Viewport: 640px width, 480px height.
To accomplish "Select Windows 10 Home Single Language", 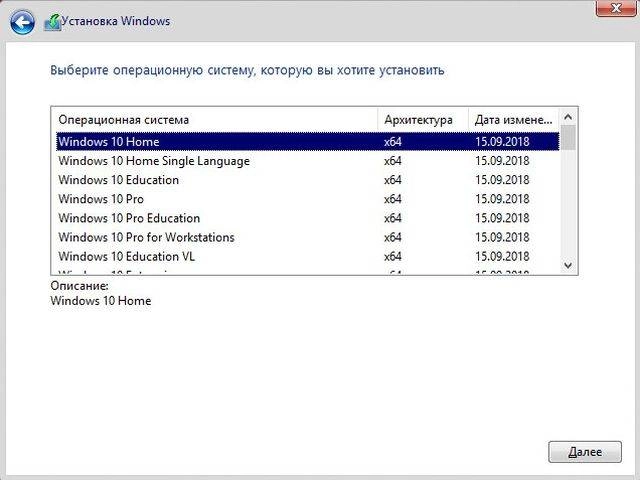I will 308,161.
